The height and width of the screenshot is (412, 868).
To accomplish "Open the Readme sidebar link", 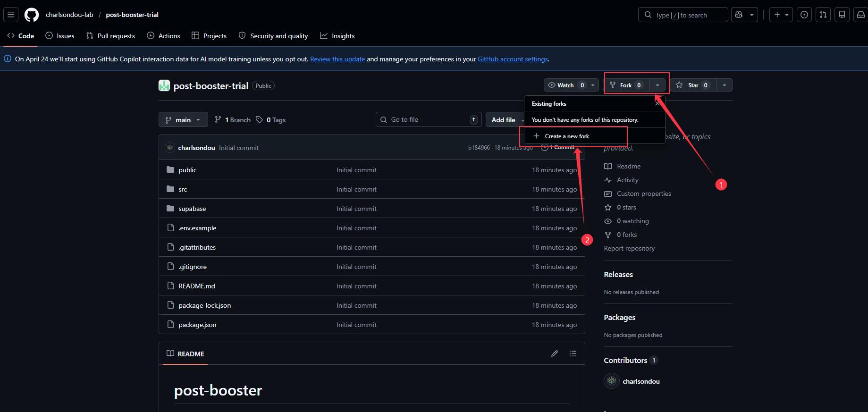I will [629, 166].
